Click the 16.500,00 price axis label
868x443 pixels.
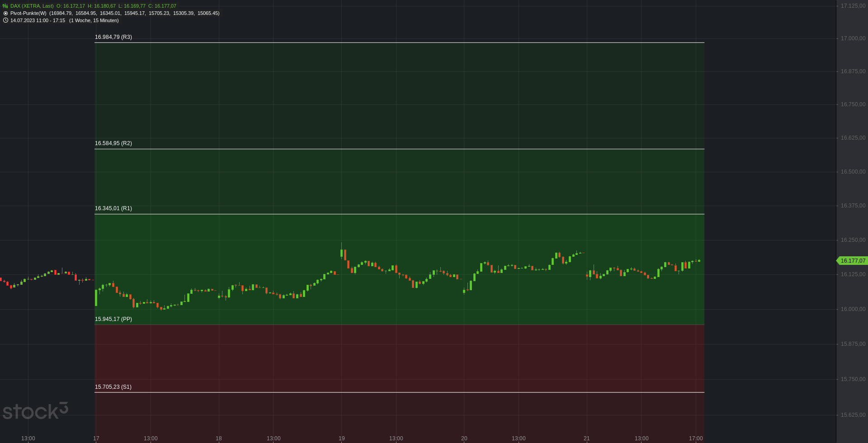tap(853, 172)
